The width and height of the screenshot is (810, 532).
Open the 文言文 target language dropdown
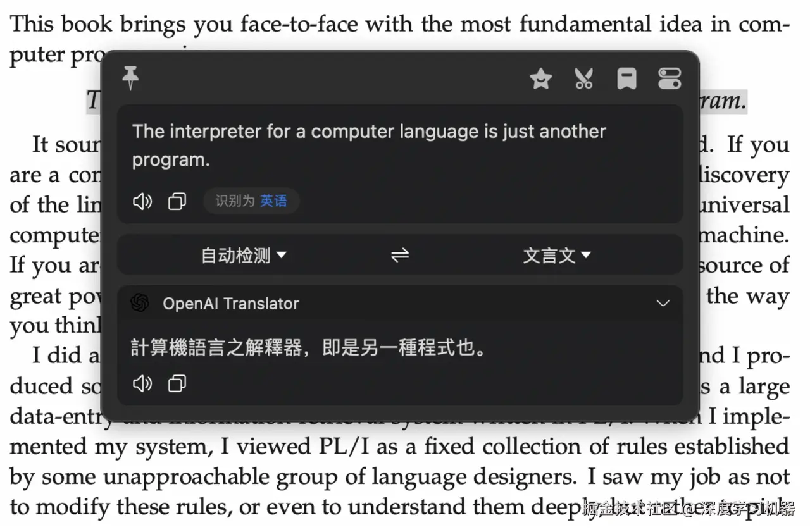pyautogui.click(x=557, y=255)
